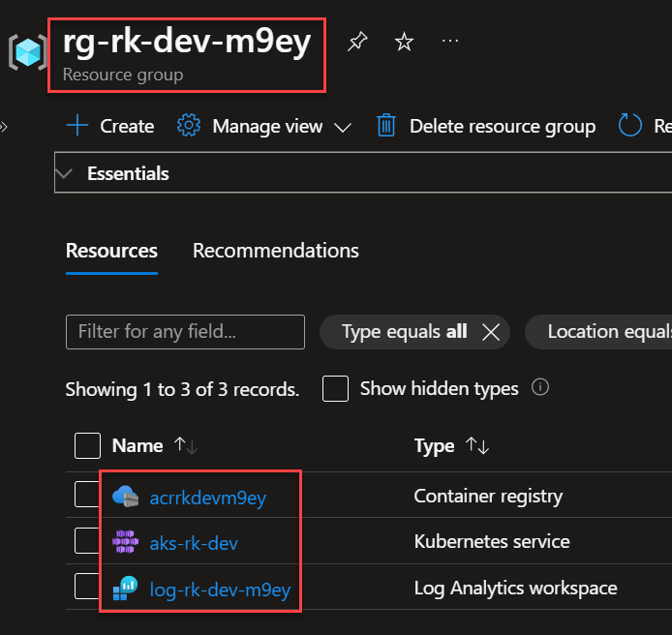Remove the Type equals all filter
The height and width of the screenshot is (635, 672).
point(491,332)
